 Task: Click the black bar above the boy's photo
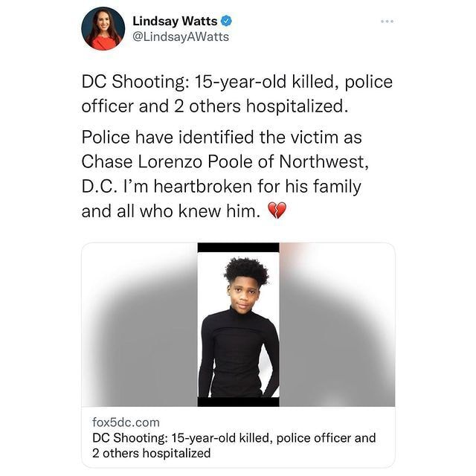[238, 248]
